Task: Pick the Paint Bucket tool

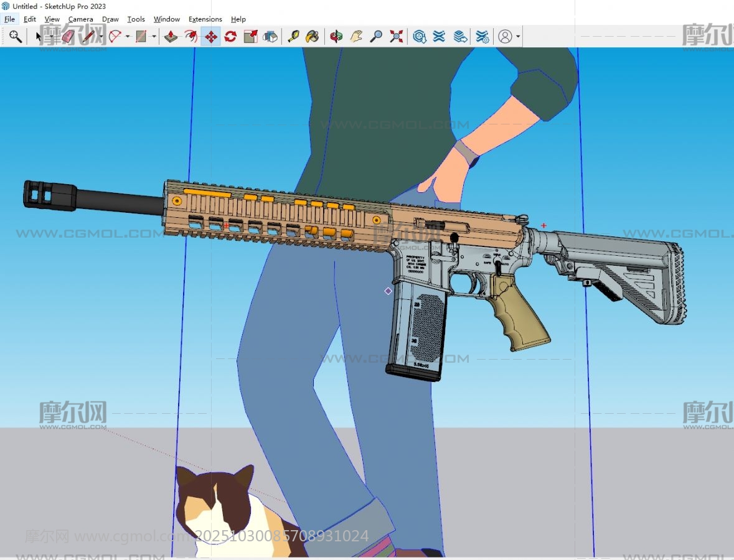Action: click(313, 37)
